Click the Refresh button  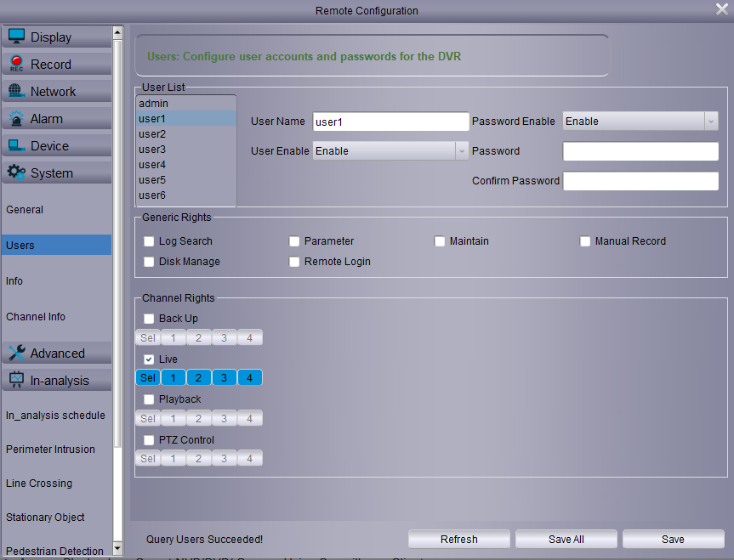459,540
